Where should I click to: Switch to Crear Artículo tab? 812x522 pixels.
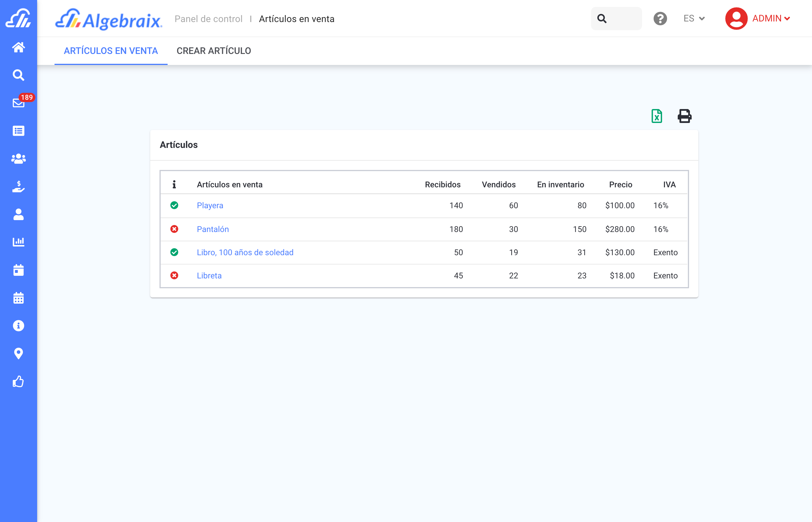click(213, 51)
